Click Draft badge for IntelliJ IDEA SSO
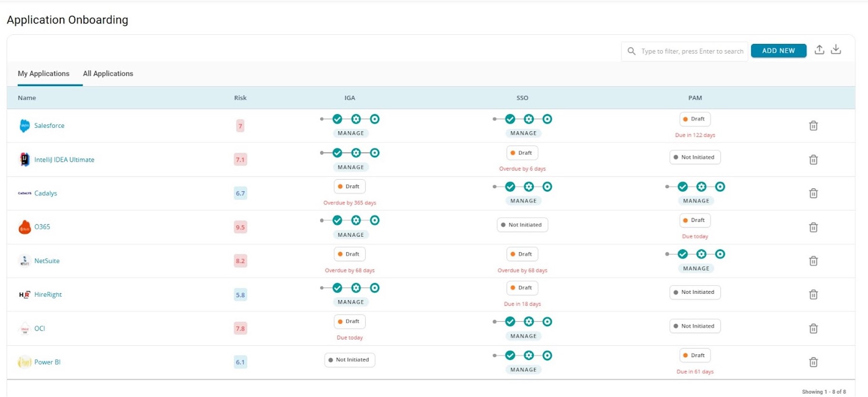Screen dimensions: 868x397 (522, 153)
